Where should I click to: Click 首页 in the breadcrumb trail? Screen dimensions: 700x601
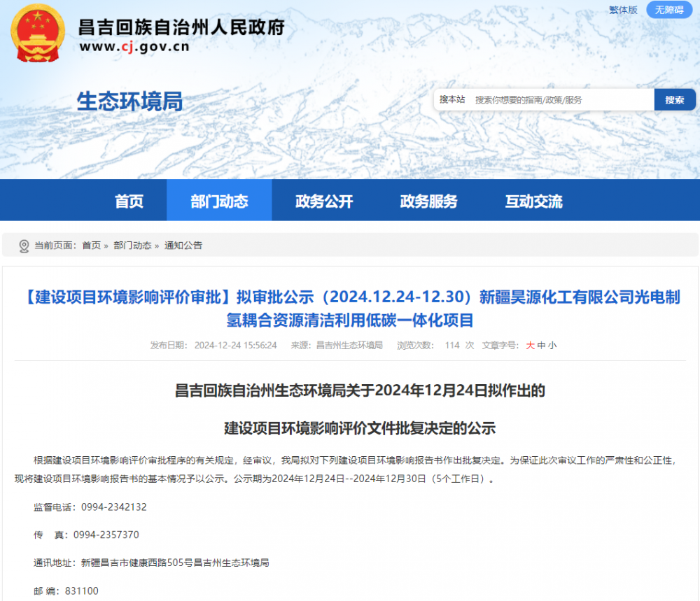point(91,246)
